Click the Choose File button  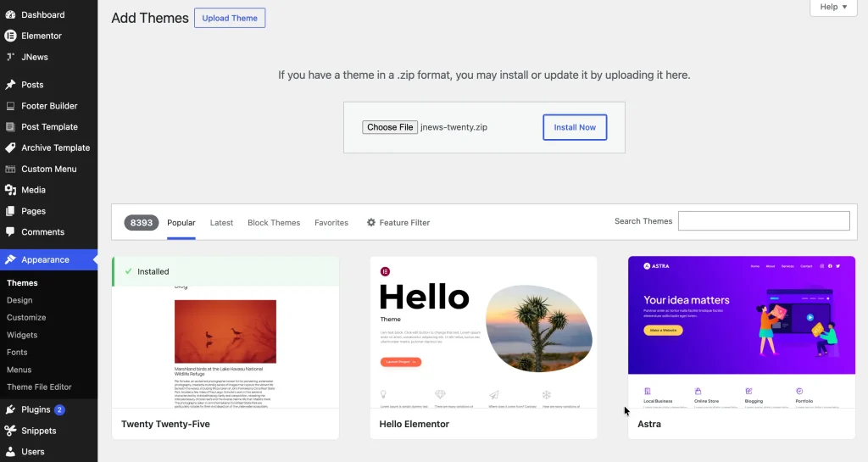point(390,127)
